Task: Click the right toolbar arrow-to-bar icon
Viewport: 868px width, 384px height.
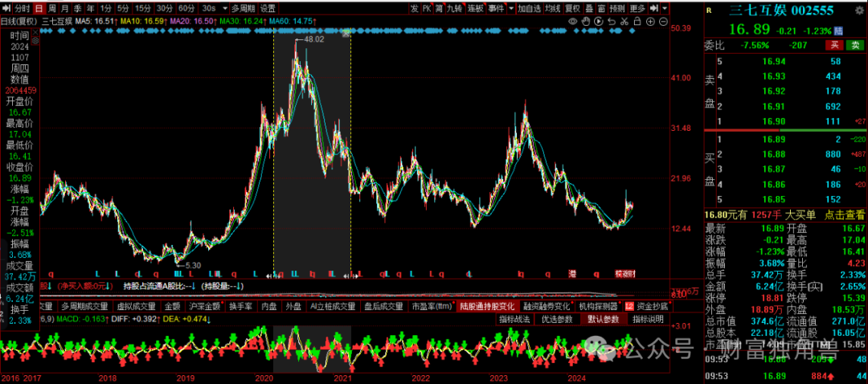Action: [x=653, y=8]
